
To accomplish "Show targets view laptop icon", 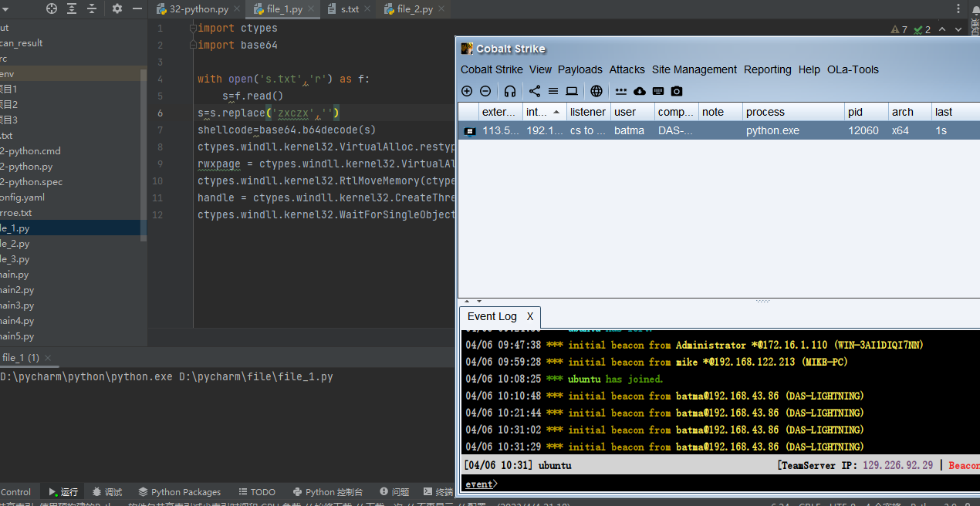I will (572, 91).
